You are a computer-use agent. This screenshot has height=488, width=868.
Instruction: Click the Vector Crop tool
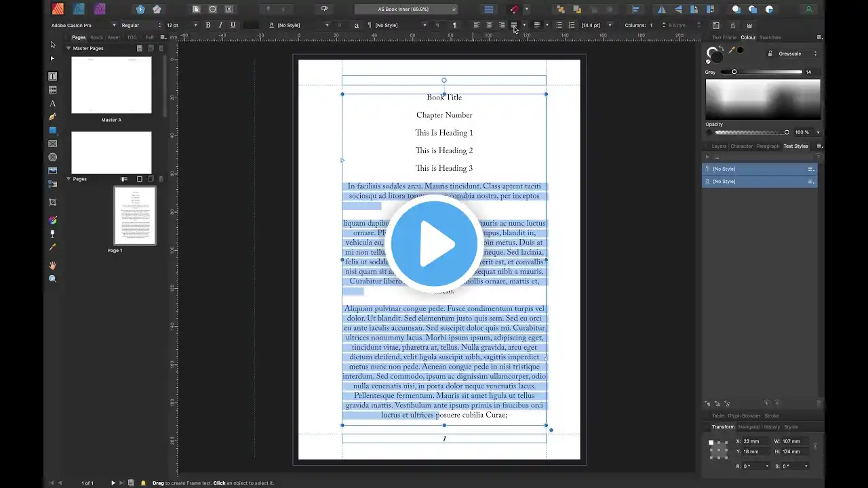53,202
